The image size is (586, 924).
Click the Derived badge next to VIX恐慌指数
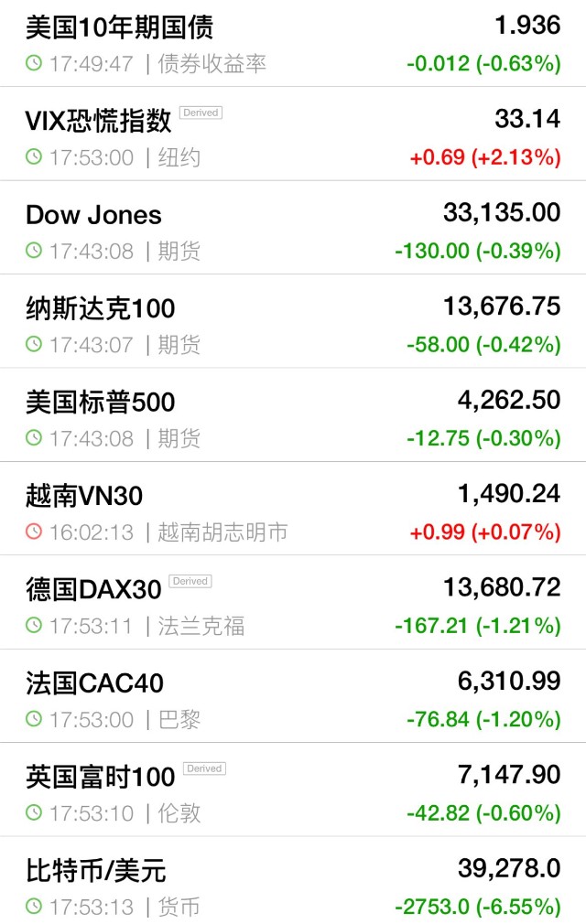(x=201, y=113)
